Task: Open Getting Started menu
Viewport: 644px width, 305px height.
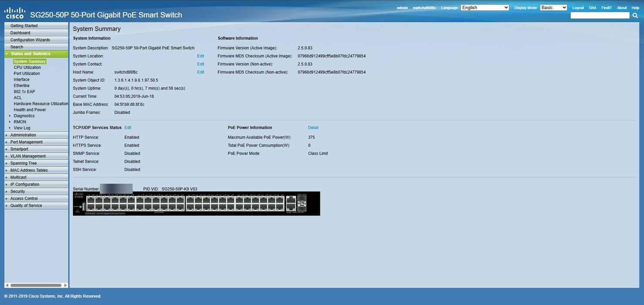Action: [36, 26]
